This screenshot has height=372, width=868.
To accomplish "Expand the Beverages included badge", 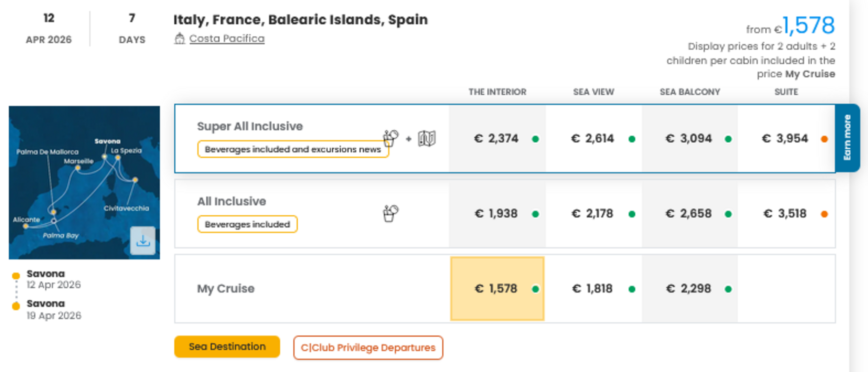I will [247, 224].
